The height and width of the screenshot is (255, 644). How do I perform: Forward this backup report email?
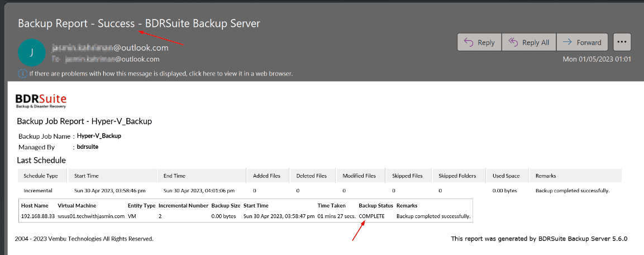point(583,42)
